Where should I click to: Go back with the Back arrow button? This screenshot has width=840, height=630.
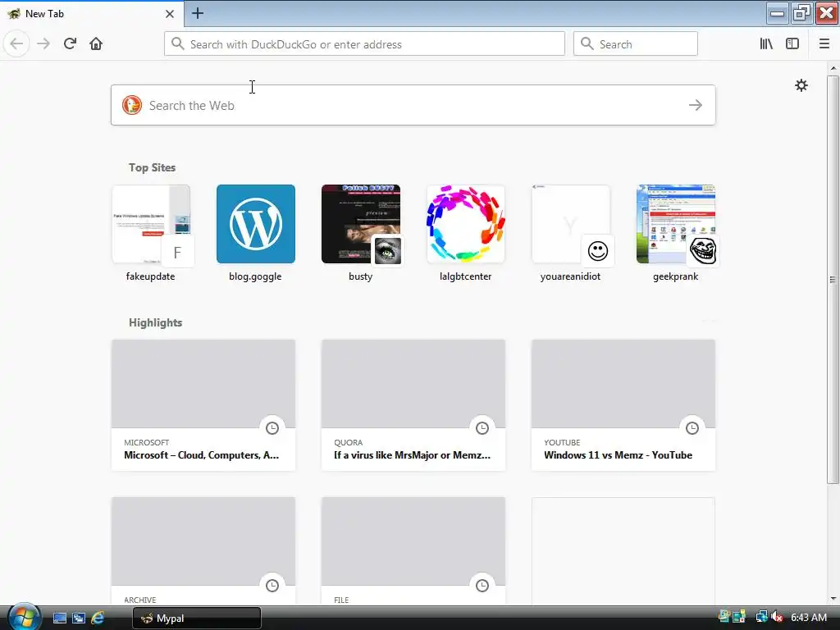pos(16,43)
